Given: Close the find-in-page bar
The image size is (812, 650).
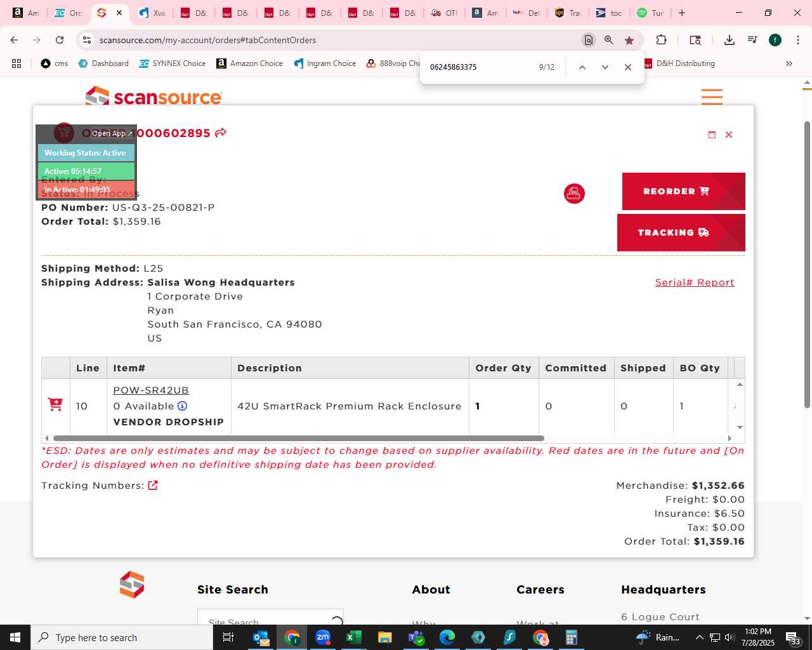Looking at the screenshot, I should pos(628,67).
